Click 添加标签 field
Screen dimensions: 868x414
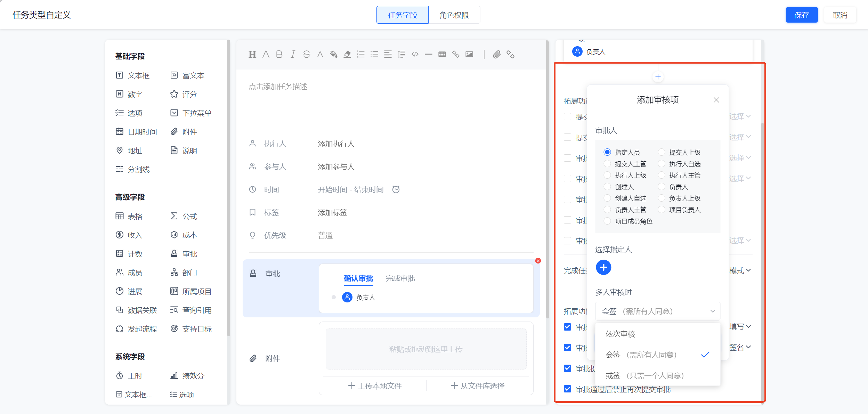click(x=333, y=213)
